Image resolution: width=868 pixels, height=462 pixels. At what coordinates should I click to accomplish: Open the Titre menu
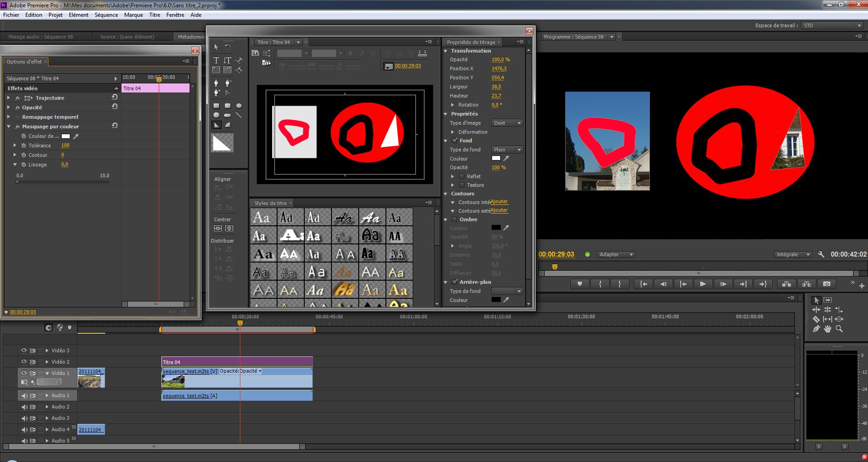pos(155,15)
